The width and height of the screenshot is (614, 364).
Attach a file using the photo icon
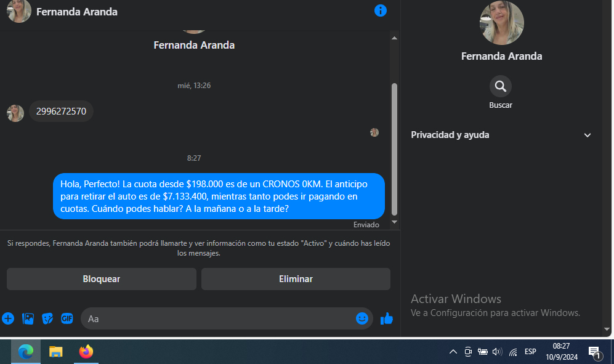28,318
